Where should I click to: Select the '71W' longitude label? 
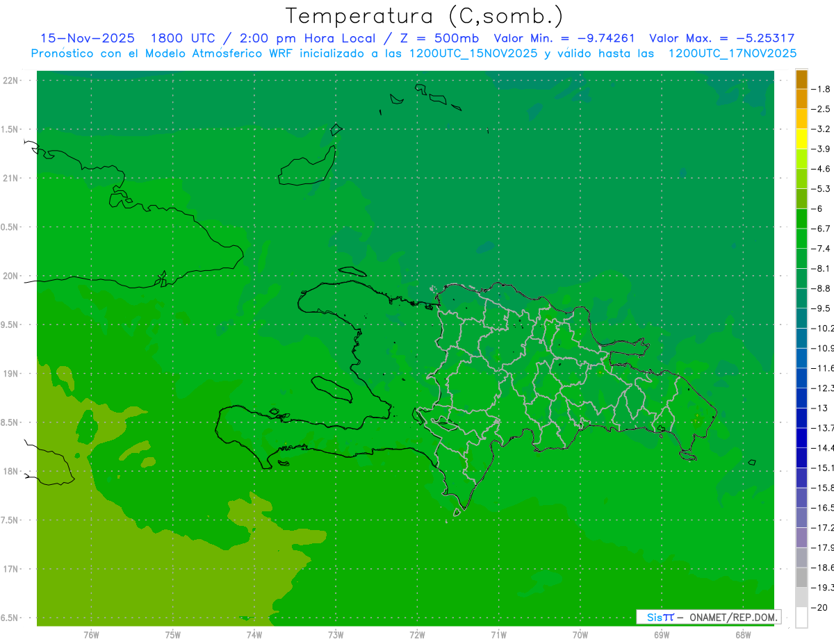coord(498,635)
